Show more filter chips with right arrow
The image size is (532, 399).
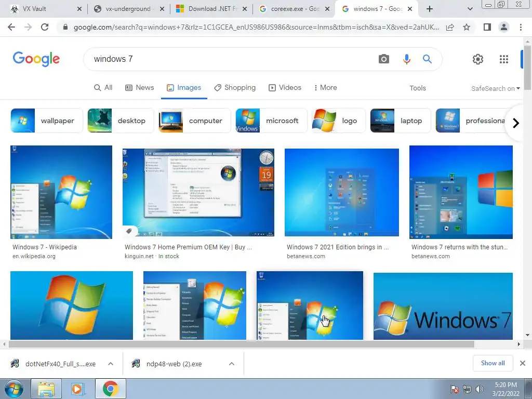click(516, 123)
